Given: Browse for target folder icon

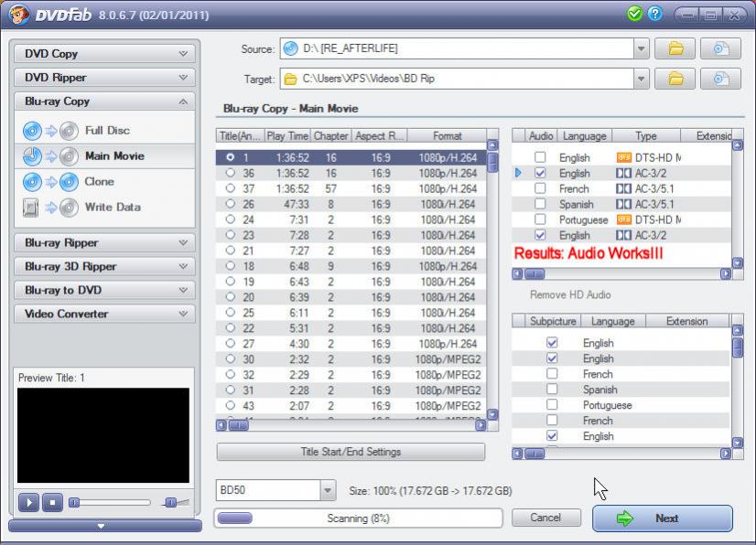Looking at the screenshot, I should pyautogui.click(x=675, y=79).
